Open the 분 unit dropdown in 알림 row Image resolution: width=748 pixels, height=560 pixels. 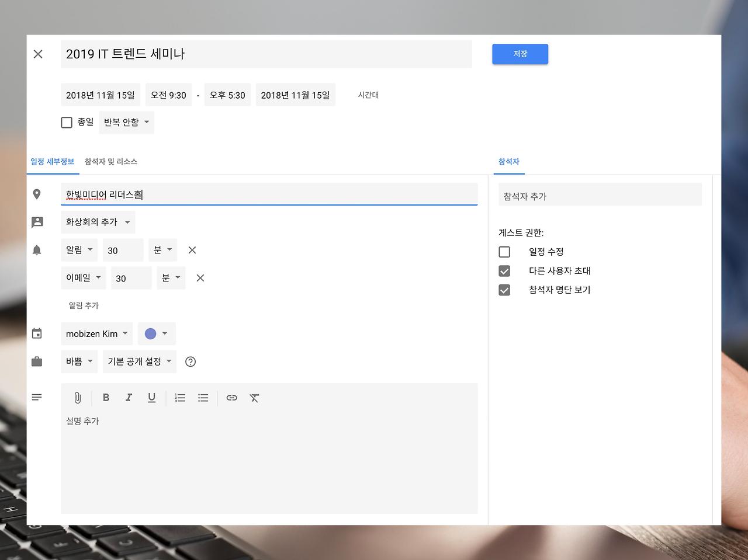coord(162,250)
